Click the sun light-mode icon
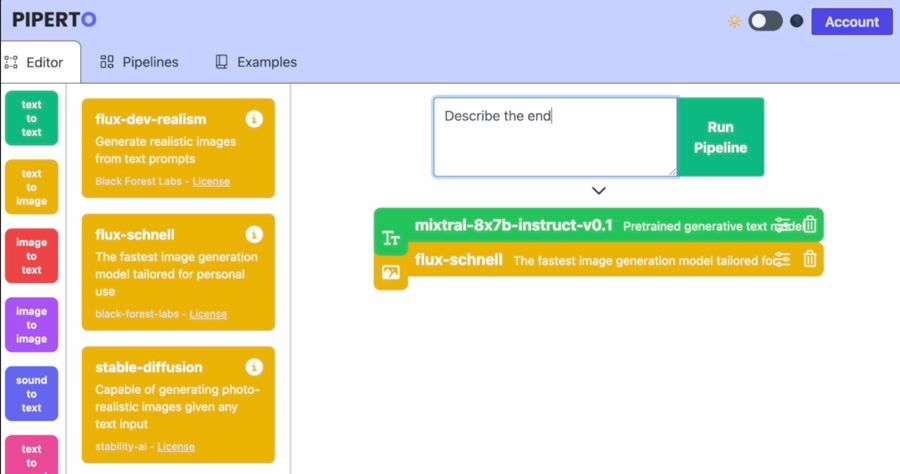The height and width of the screenshot is (474, 900). [x=734, y=22]
